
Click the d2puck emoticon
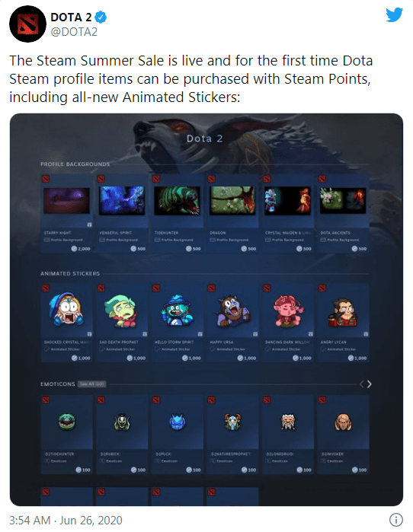pyautogui.click(x=178, y=435)
